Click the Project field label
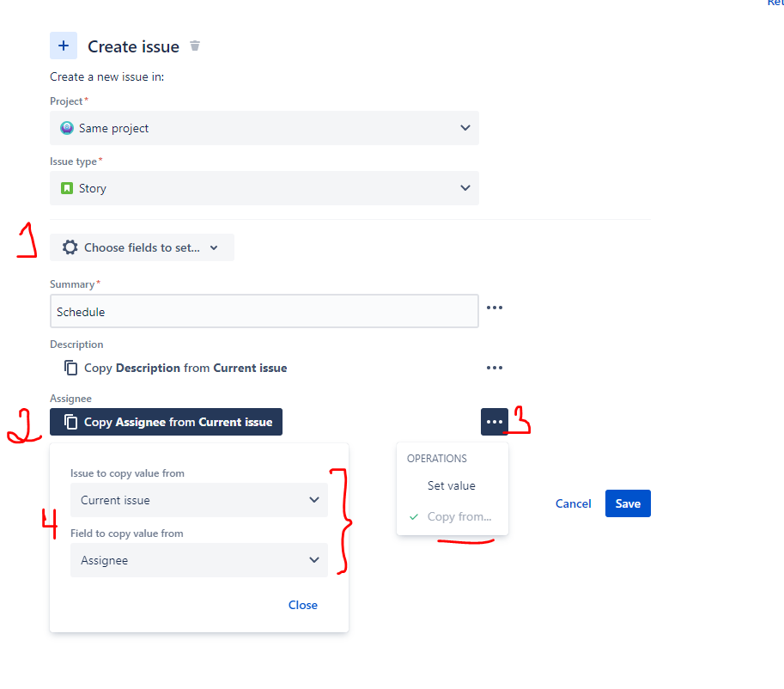The height and width of the screenshot is (689, 784). point(66,101)
